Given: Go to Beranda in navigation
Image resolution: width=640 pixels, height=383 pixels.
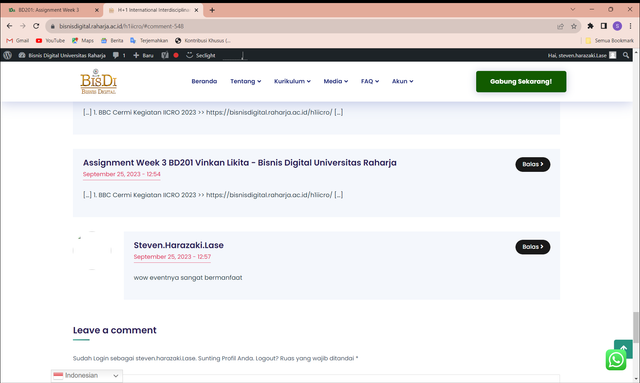Looking at the screenshot, I should click(x=204, y=81).
